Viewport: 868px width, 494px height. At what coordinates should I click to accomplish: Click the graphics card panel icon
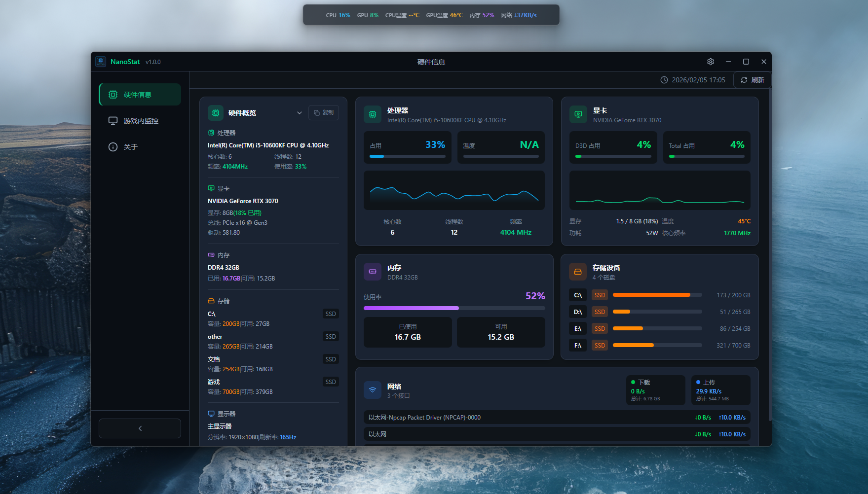coord(578,114)
